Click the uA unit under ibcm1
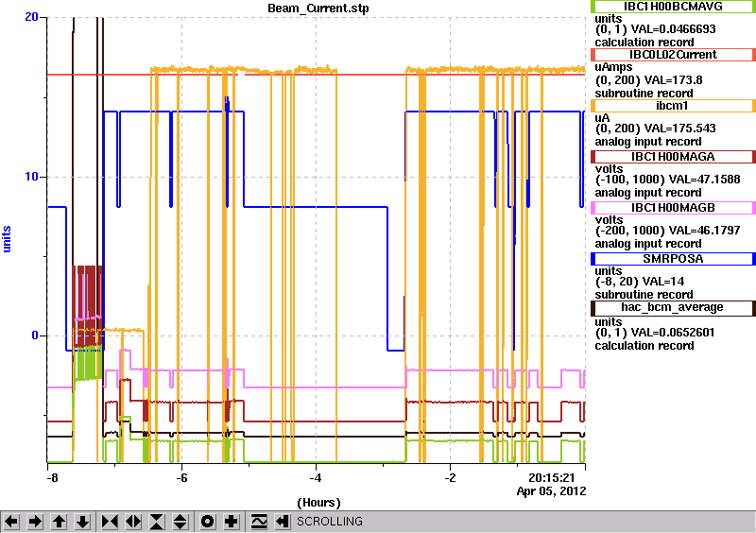 (x=602, y=118)
